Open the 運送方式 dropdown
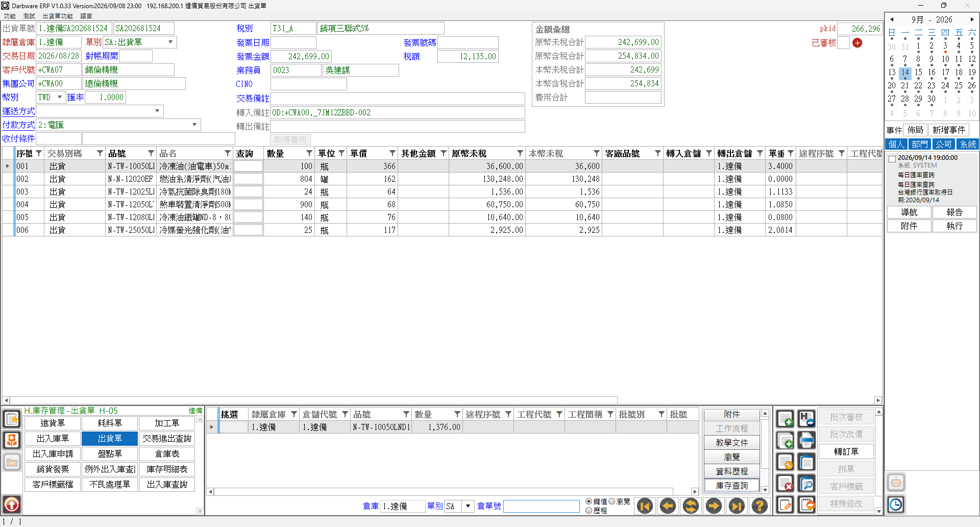The width and height of the screenshot is (980, 527). (157, 111)
